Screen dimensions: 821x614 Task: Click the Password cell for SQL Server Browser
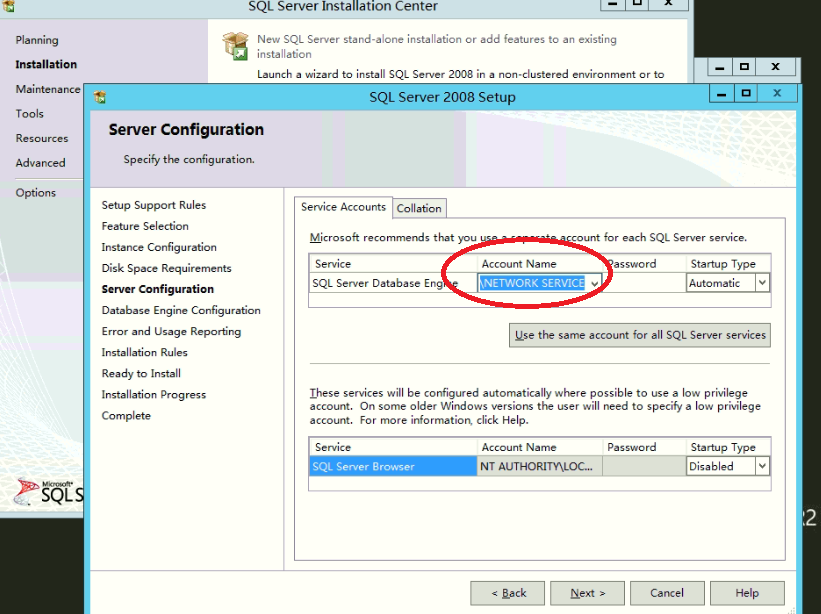tap(644, 466)
